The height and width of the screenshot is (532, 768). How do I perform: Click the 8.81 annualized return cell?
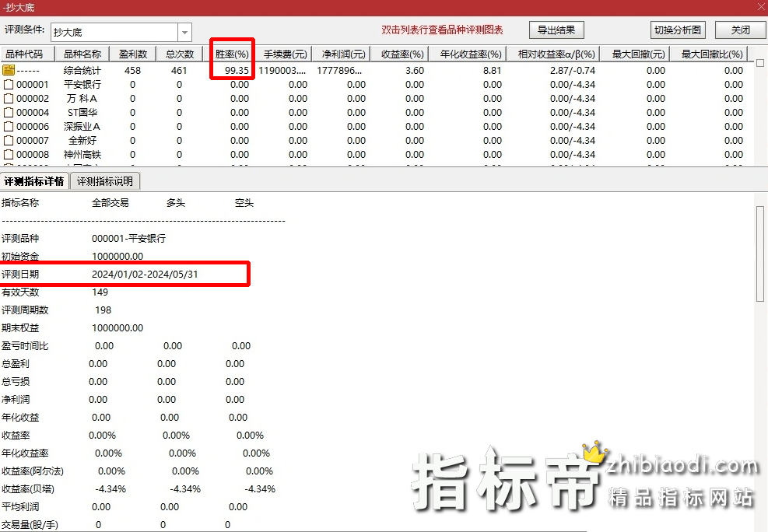pos(493,71)
